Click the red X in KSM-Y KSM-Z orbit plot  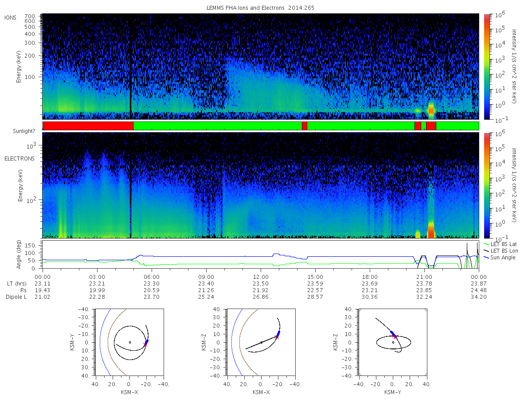pyautogui.click(x=395, y=337)
